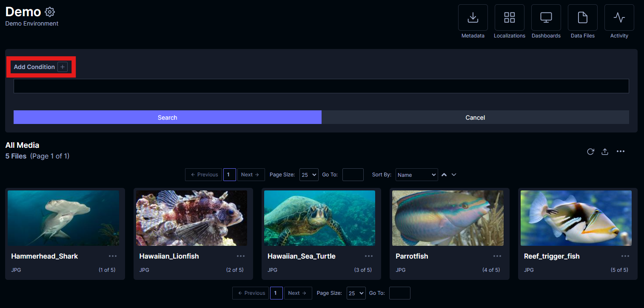Click the Demo project title
This screenshot has height=308, width=644.
23,12
